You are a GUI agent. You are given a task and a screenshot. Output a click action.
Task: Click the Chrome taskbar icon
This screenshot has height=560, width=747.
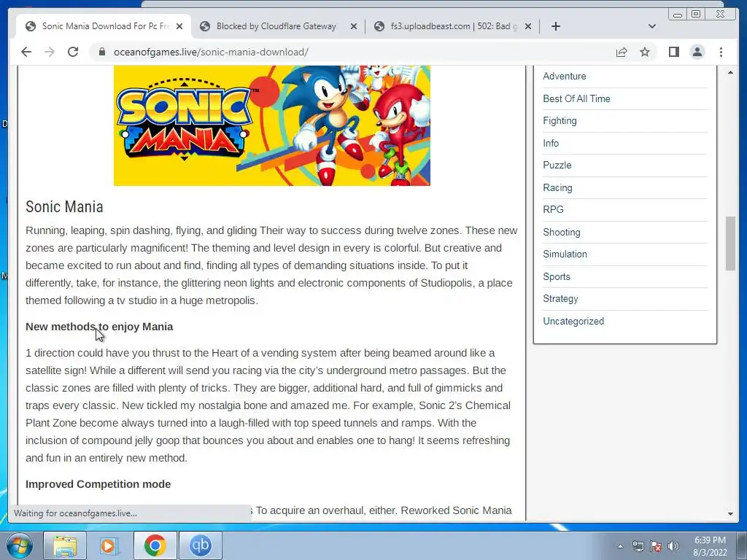[155, 545]
